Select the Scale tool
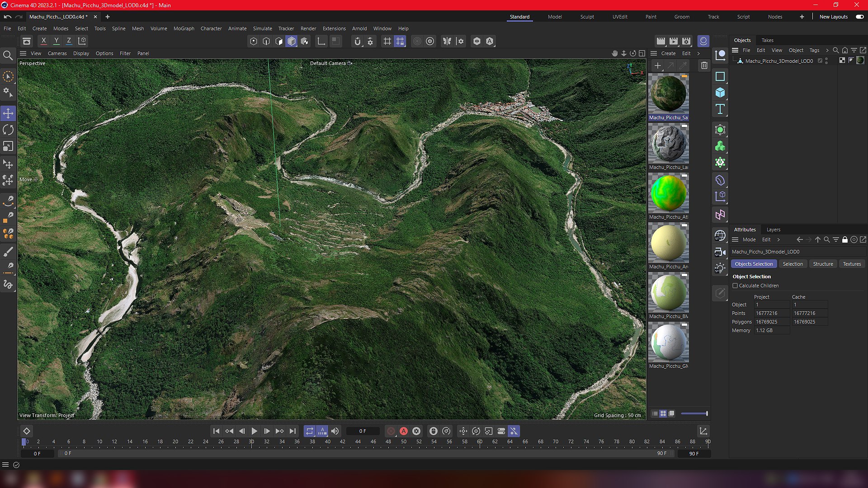 click(8, 146)
